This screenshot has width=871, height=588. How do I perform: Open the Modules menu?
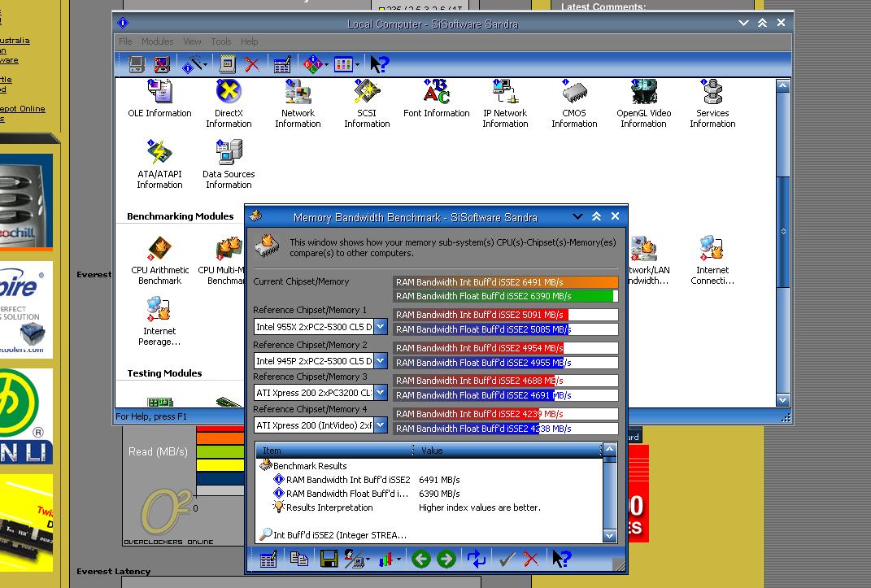pyautogui.click(x=157, y=41)
